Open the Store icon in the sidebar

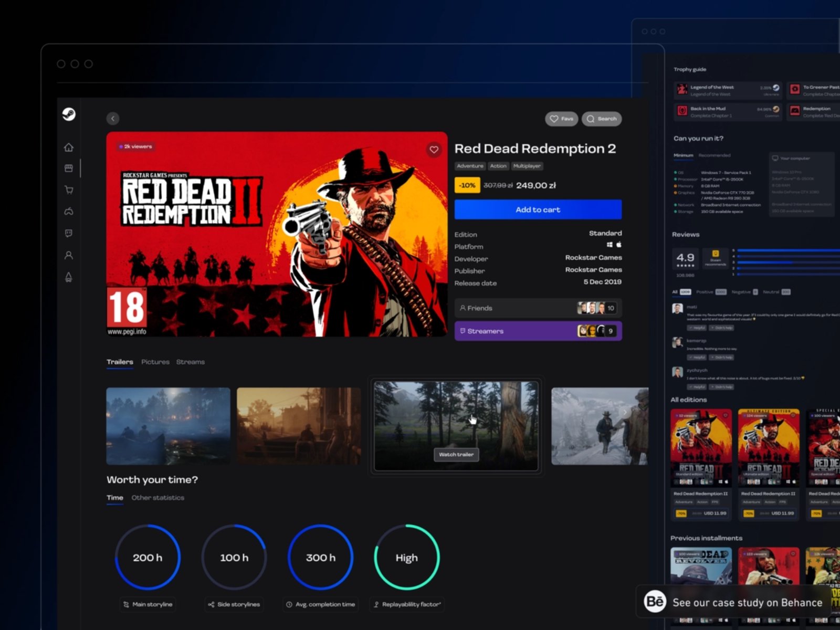tap(69, 168)
